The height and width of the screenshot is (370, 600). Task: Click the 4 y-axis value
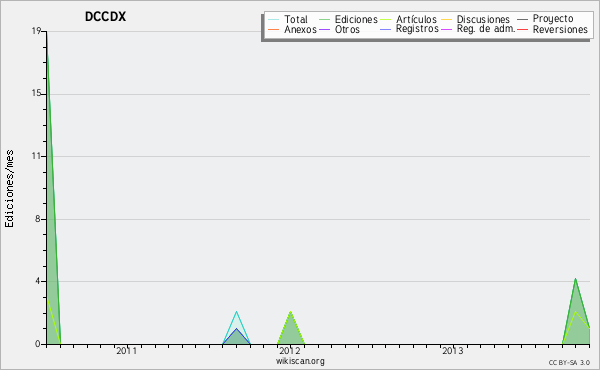pyautogui.click(x=38, y=281)
